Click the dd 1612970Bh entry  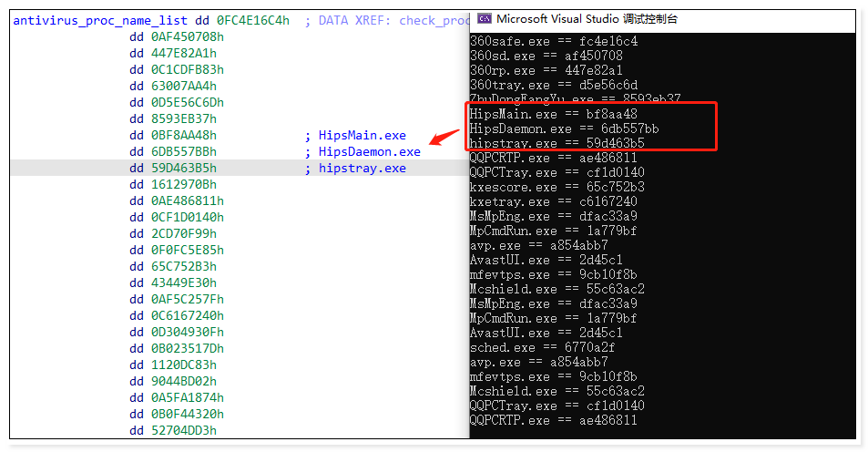point(173,184)
